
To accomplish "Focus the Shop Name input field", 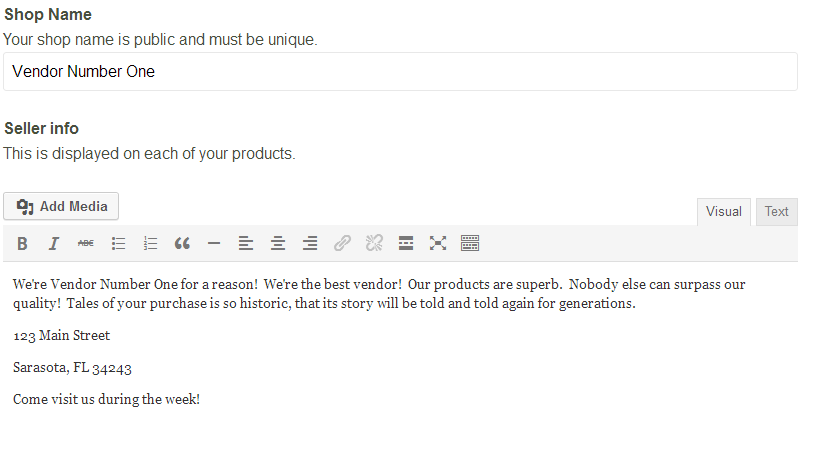I will [400, 71].
